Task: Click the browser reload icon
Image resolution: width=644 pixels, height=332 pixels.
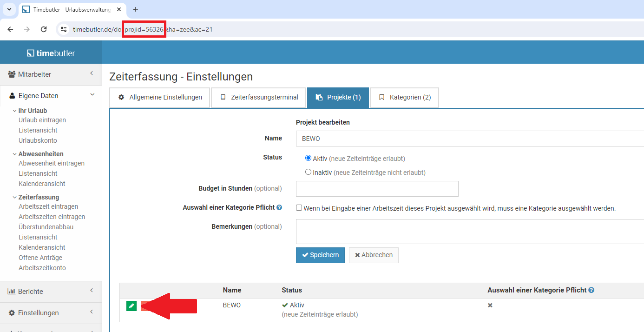Action: (44, 29)
